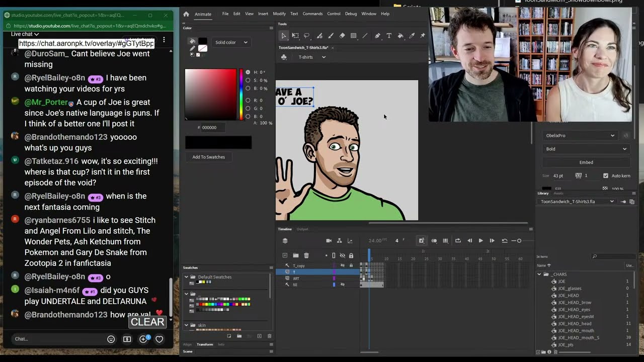Switch to the Output tab
Viewport: 644px width, 362px height.
(x=302, y=229)
